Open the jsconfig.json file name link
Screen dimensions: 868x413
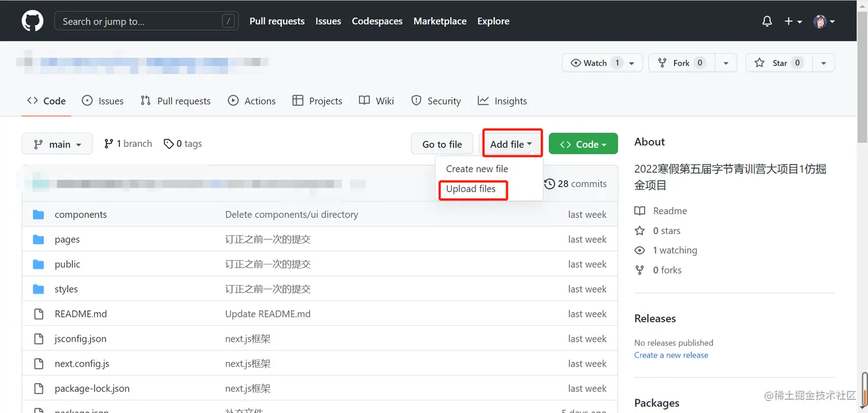[x=80, y=338]
